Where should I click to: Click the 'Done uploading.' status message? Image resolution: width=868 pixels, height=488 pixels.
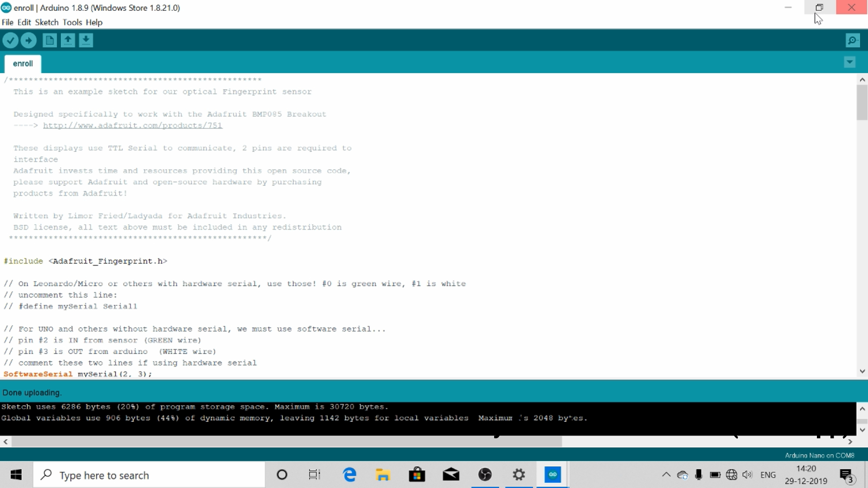pos(32,393)
